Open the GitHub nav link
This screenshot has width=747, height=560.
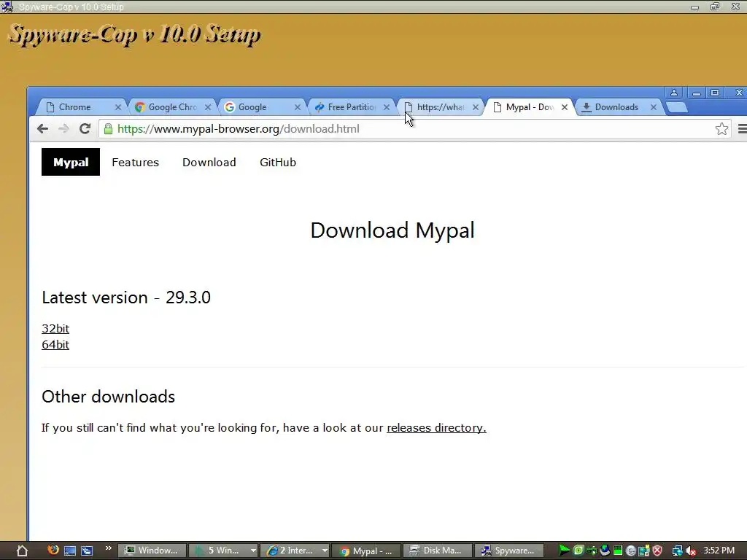(278, 163)
